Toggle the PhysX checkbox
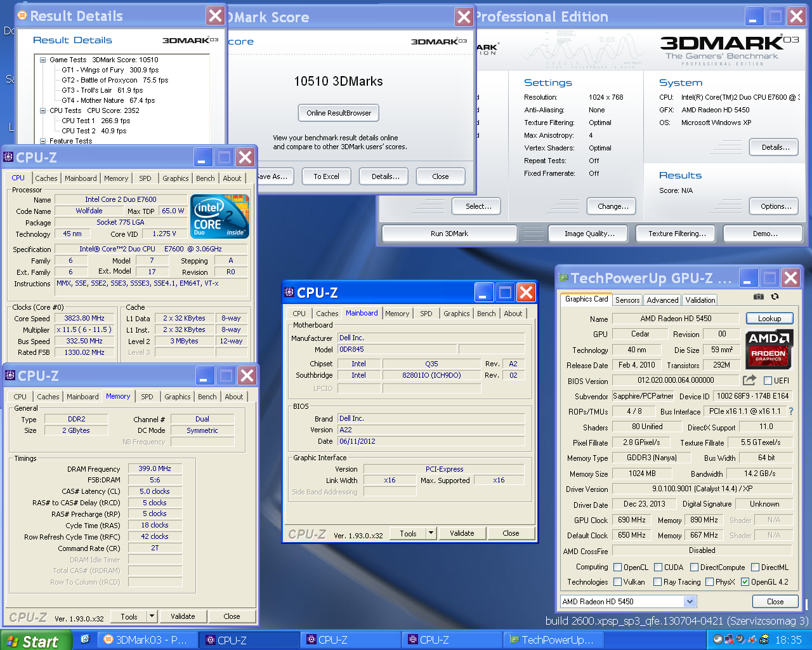Viewport: 812px width, 650px height. pyautogui.click(x=710, y=582)
